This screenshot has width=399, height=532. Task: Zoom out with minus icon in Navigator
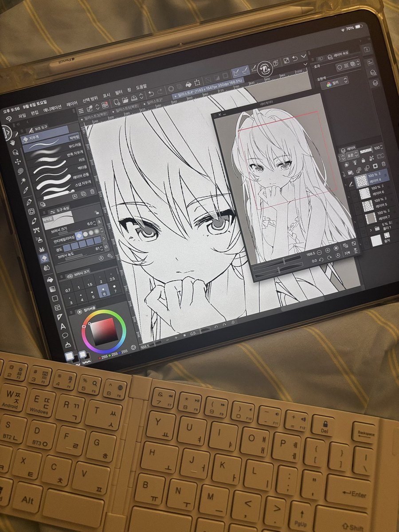click(x=319, y=252)
